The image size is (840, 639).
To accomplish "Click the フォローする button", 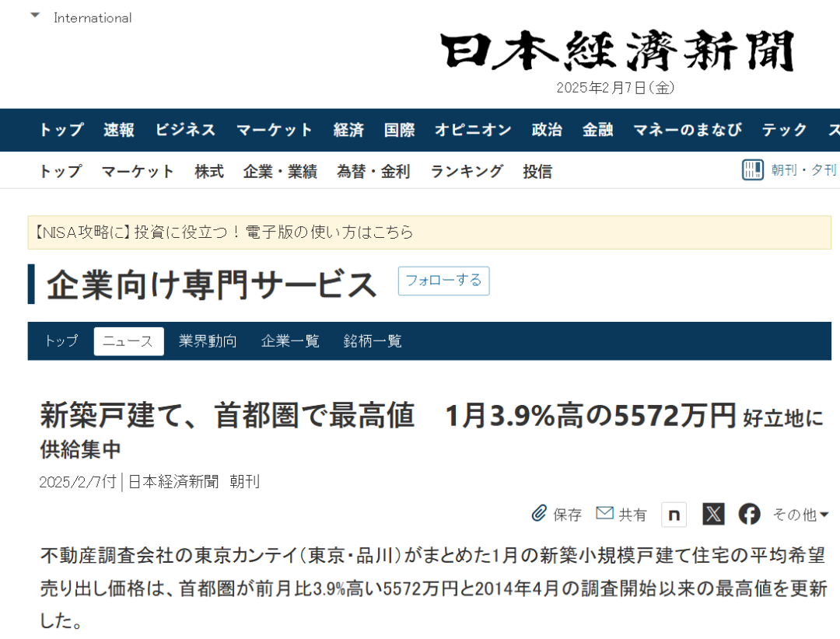I will pyautogui.click(x=443, y=281).
